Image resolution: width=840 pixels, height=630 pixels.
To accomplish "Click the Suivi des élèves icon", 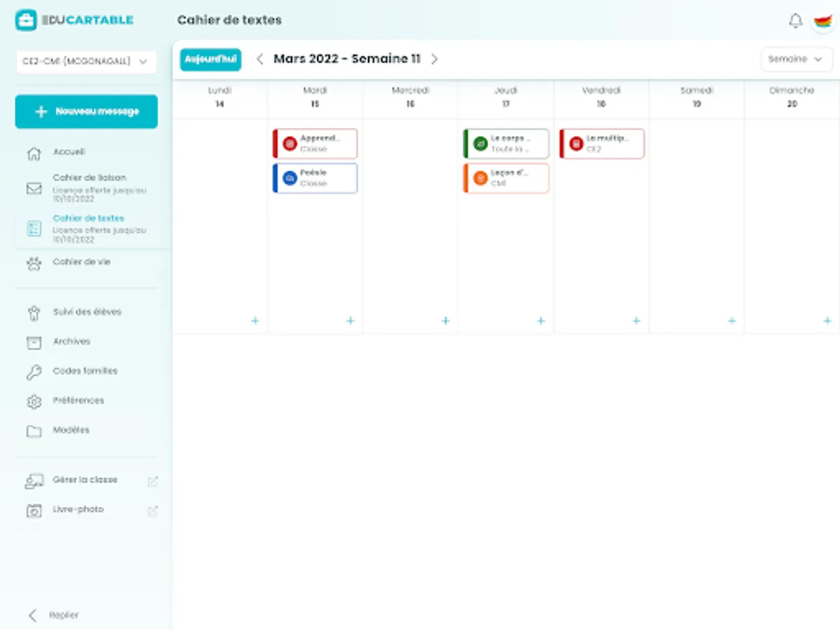I will 34,313.
